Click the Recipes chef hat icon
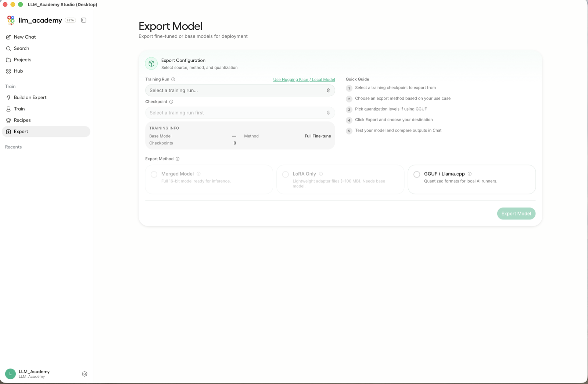 pyautogui.click(x=8, y=121)
